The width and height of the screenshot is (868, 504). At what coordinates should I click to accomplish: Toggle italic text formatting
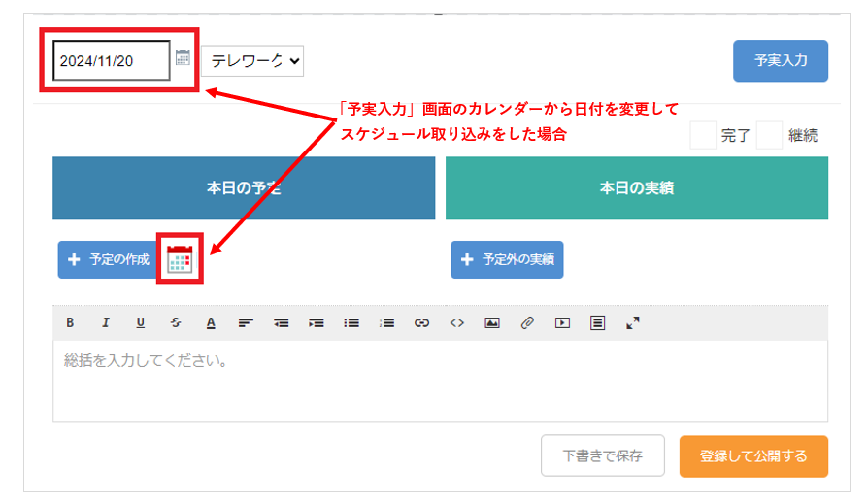click(x=105, y=323)
